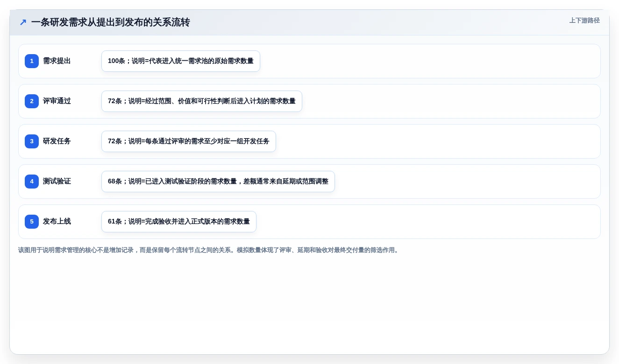
Task: Click the arrow icon beside the title
Action: click(x=23, y=22)
